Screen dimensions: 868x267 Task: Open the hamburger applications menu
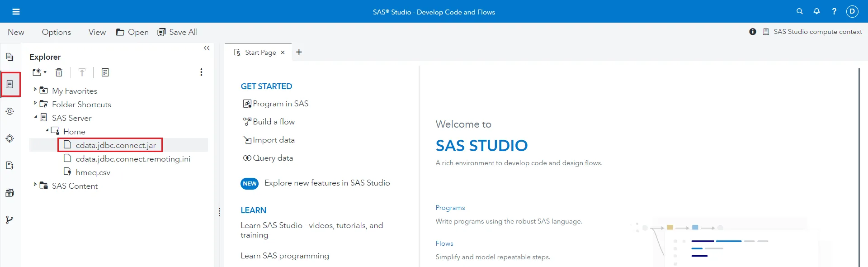click(16, 12)
